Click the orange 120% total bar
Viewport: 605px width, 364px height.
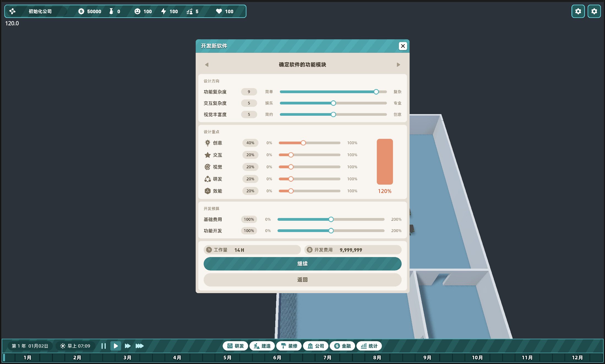pos(385,162)
